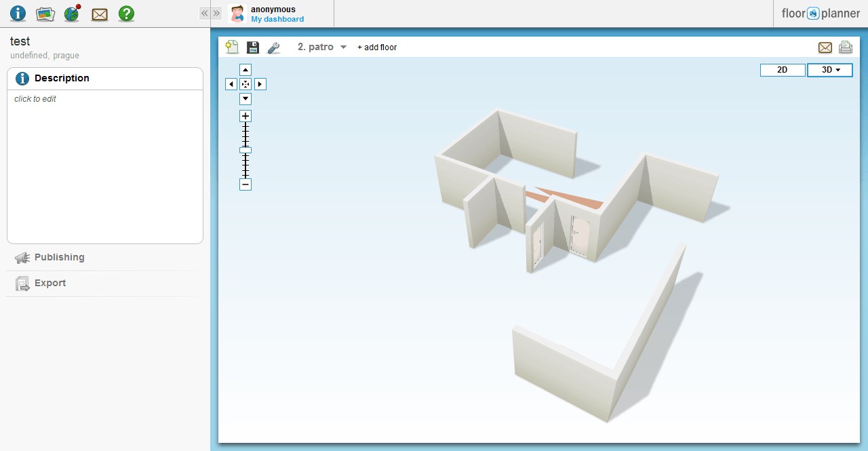The image size is (868, 451).
Task: Zoom out with minus button
Action: (245, 184)
